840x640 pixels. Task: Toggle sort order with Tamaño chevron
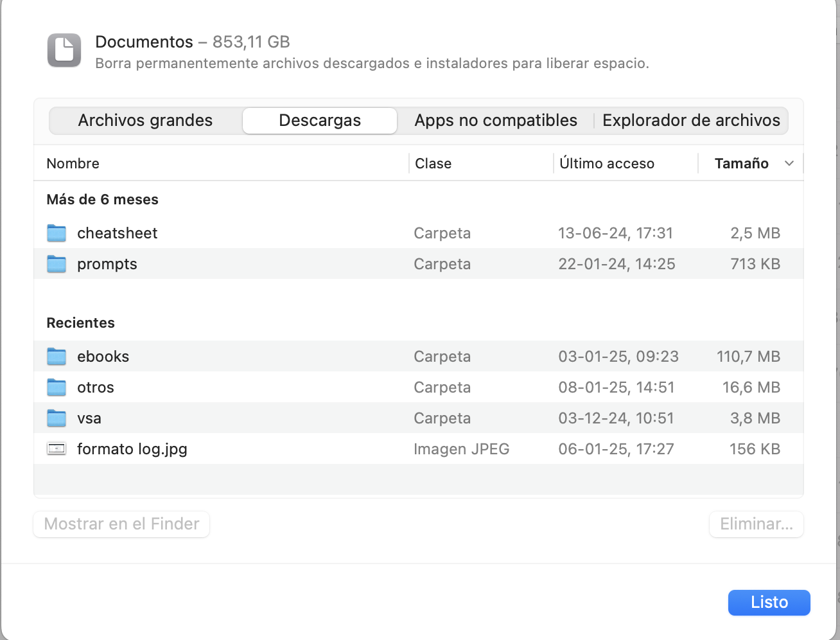click(x=789, y=164)
